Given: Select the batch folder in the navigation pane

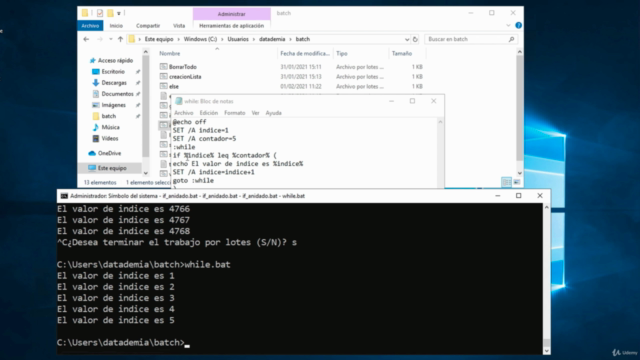Looking at the screenshot, I should click(x=109, y=116).
